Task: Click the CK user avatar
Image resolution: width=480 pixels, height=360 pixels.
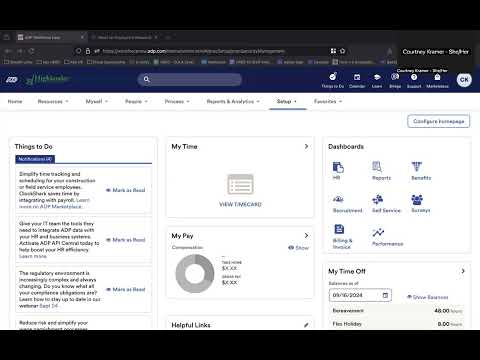Action: point(464,80)
